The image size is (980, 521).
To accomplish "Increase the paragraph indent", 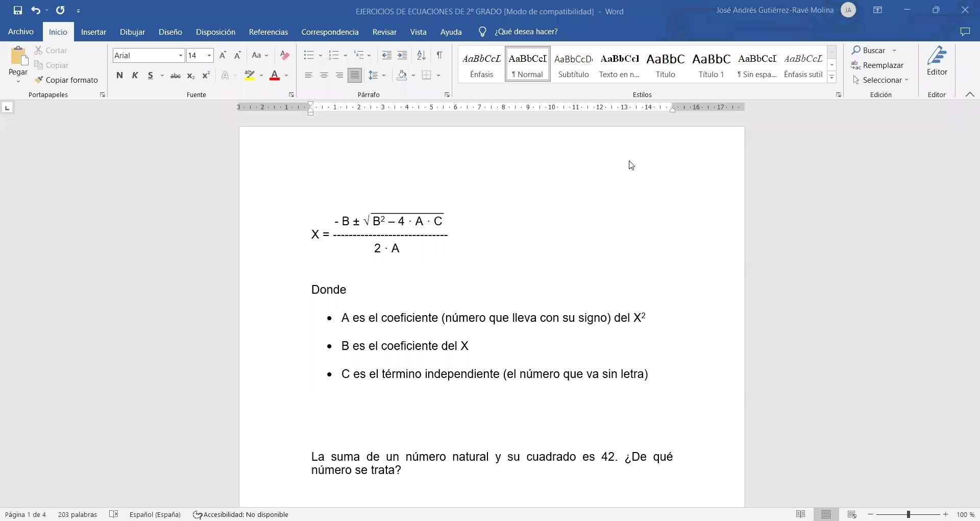I will tap(402, 55).
